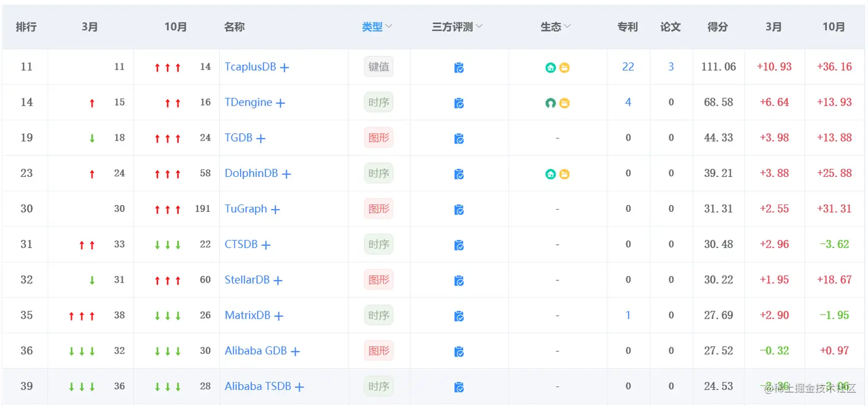Open the 生态 column filter dropdown
868x406 pixels.
click(x=568, y=26)
